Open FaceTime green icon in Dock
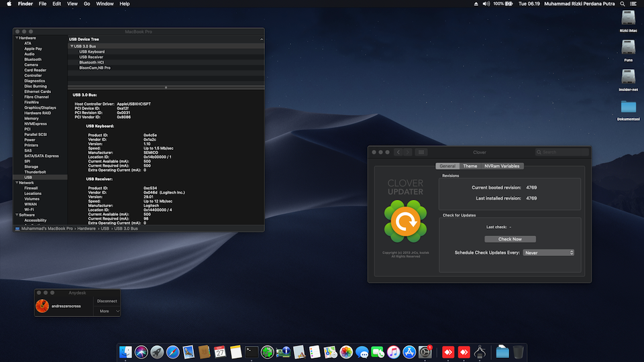 click(378, 352)
